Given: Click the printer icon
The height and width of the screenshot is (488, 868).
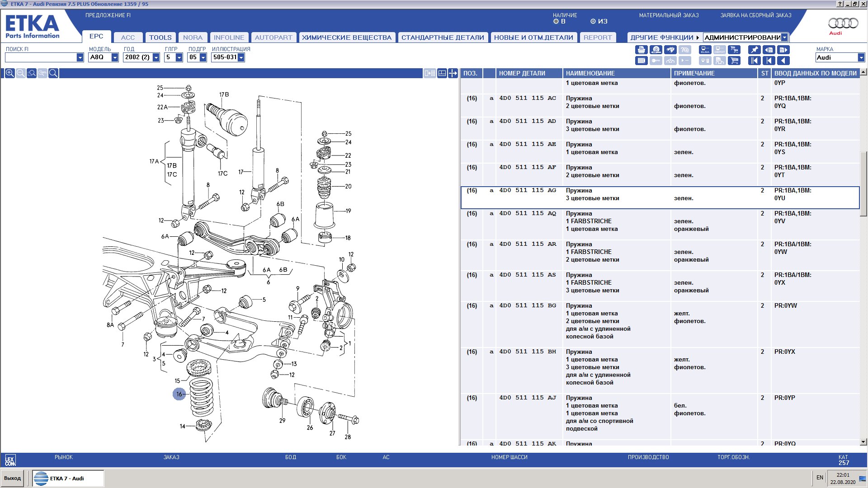Looking at the screenshot, I should (x=642, y=50).
